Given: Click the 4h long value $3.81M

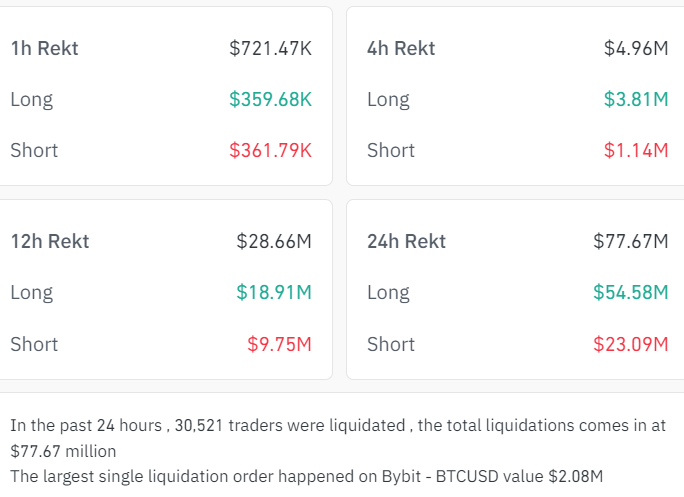Looking at the screenshot, I should (636, 99).
